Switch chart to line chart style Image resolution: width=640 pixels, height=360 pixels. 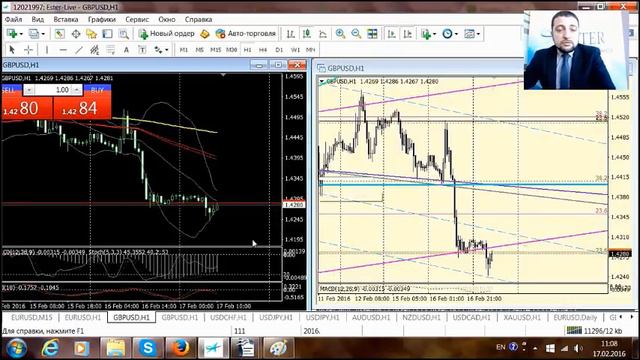pyautogui.click(x=323, y=34)
